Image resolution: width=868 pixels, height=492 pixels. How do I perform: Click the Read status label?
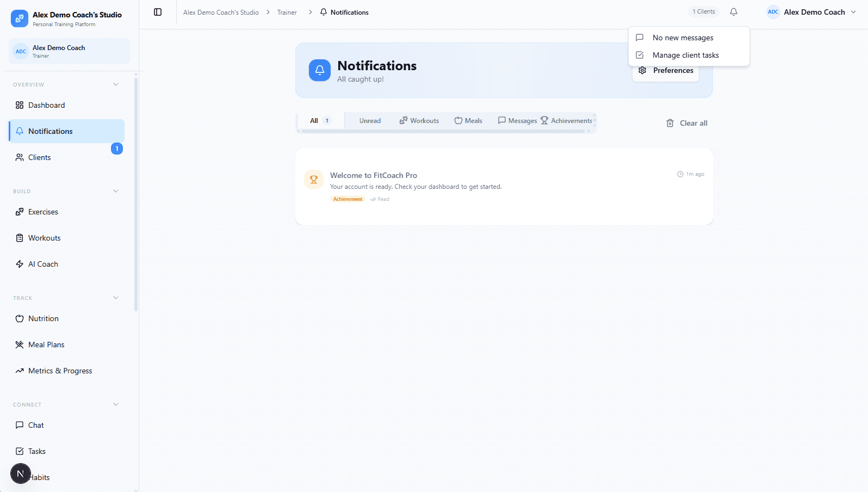tap(380, 199)
